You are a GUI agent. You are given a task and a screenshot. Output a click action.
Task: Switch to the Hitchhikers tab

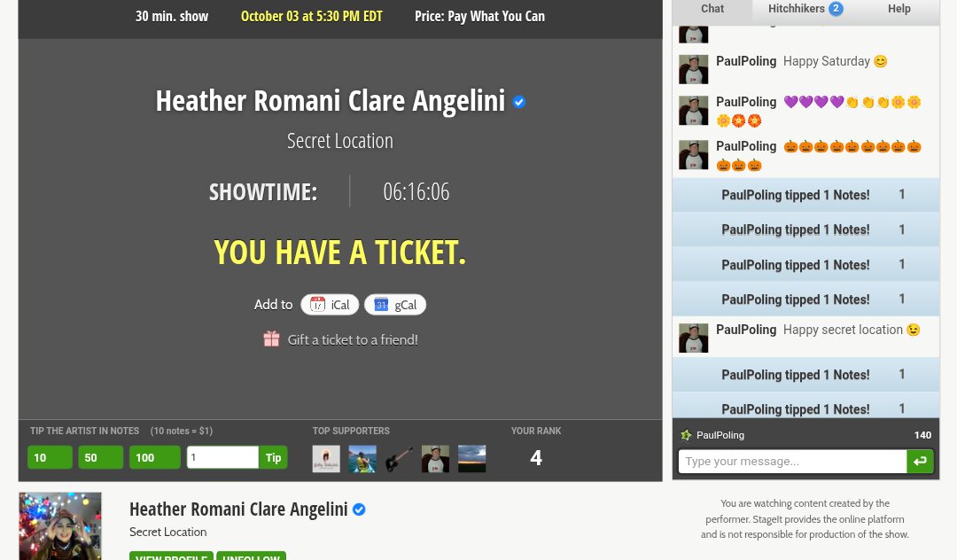[796, 9]
